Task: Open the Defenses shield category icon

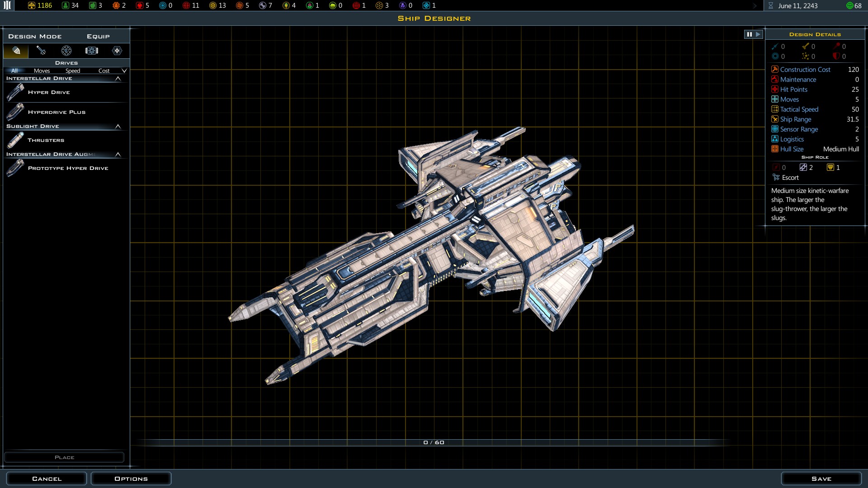Action: pyautogui.click(x=66, y=51)
